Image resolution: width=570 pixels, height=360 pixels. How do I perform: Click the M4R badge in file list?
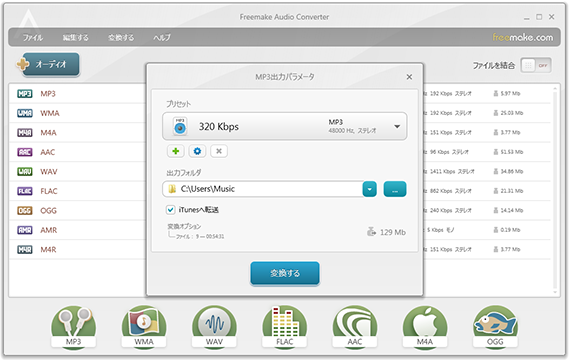click(x=25, y=249)
